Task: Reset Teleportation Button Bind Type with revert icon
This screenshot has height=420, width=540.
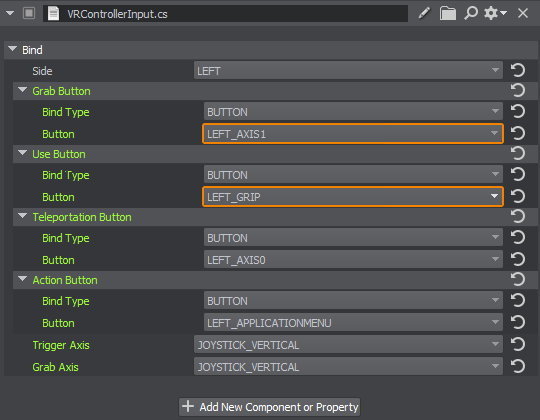Action: click(x=518, y=237)
